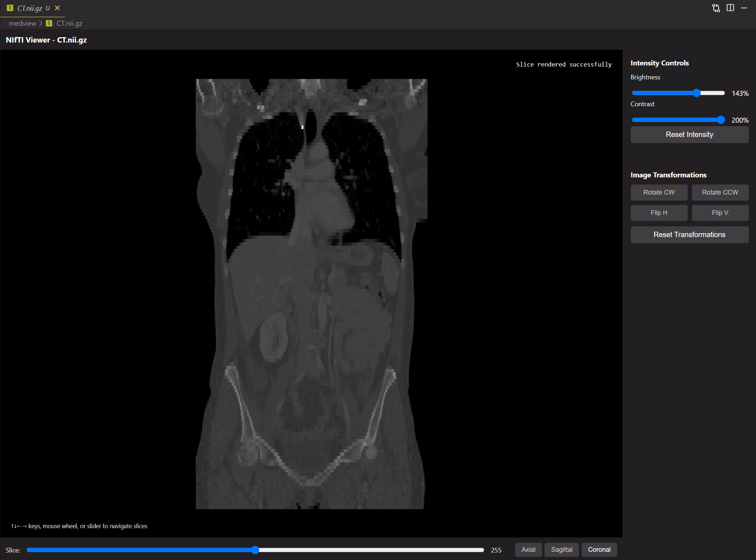The width and height of the screenshot is (756, 560).
Task: Flip the image horizontally with Flip H
Action: [x=659, y=213]
